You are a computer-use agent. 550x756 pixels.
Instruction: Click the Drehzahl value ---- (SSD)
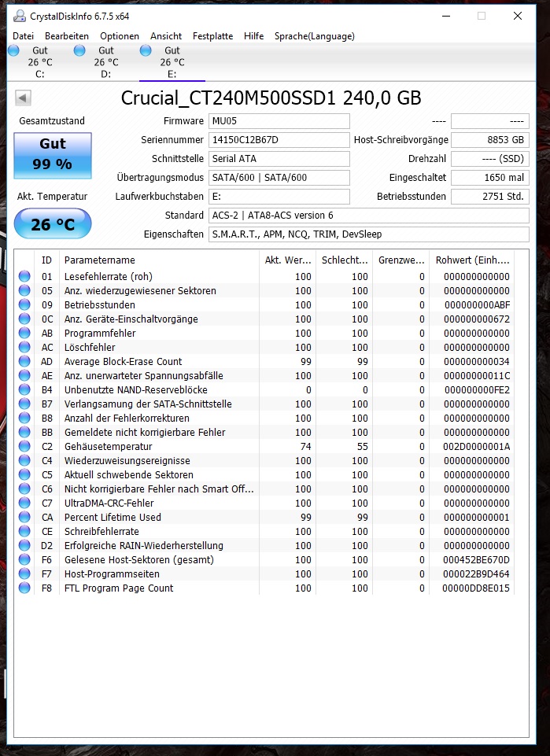(490, 159)
